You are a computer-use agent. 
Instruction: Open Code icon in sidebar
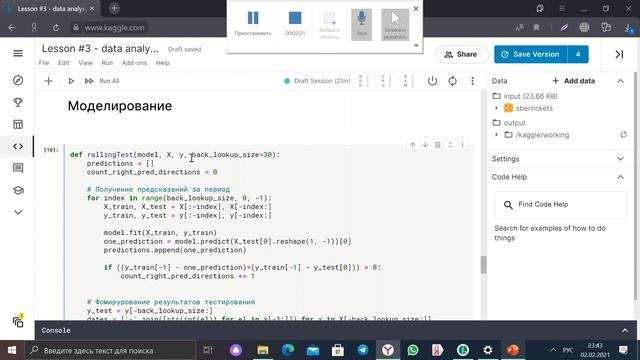(x=18, y=146)
